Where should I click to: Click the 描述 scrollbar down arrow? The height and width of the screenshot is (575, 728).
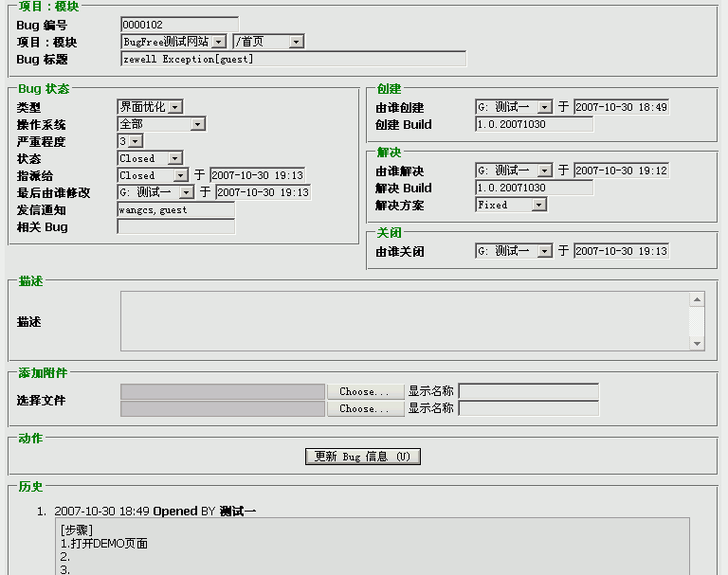coord(697,344)
